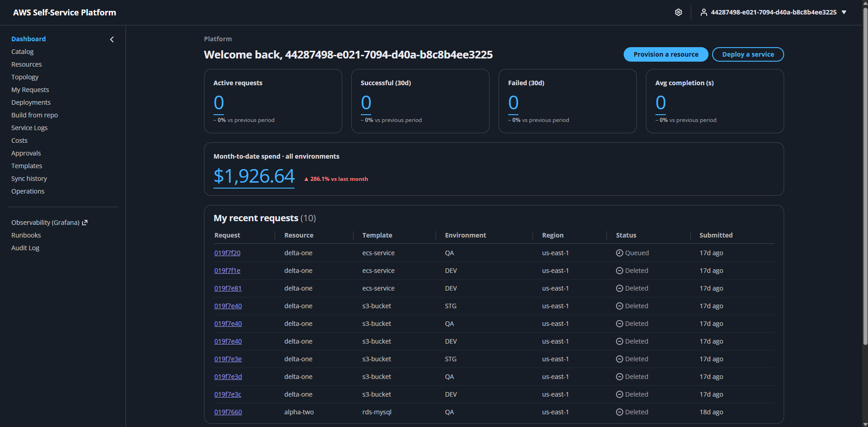Image resolution: width=868 pixels, height=427 pixels.
Task: Click Provision a resource button
Action: point(666,54)
